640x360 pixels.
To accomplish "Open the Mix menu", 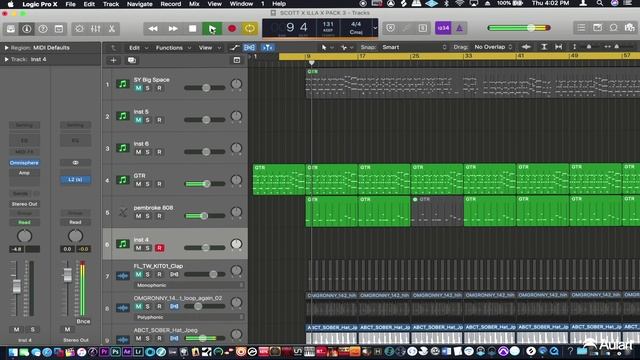I will tap(194, 4).
